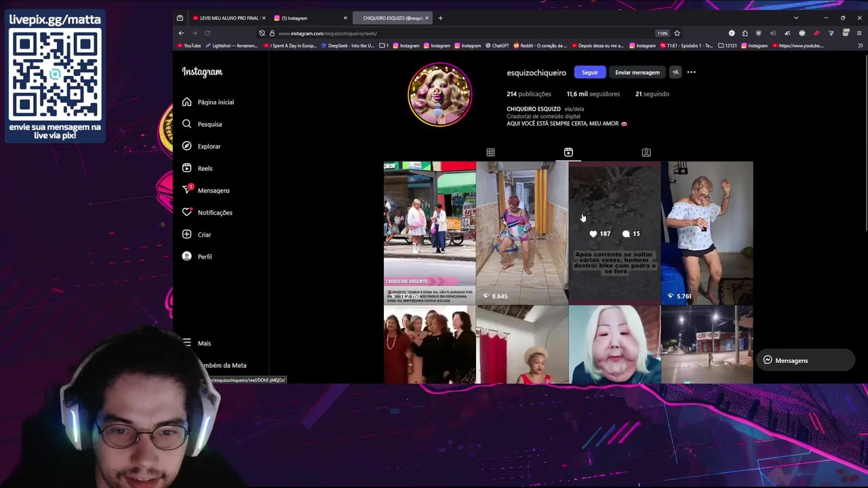Go back in the browser

pos(181,33)
